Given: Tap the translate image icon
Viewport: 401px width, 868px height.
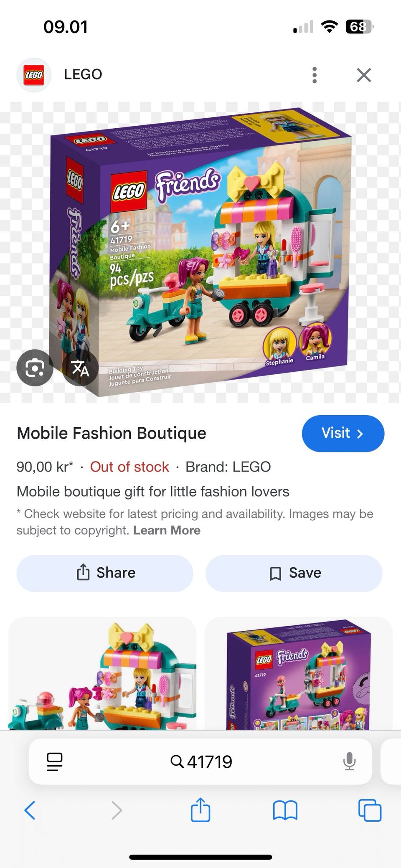Looking at the screenshot, I should (x=80, y=368).
